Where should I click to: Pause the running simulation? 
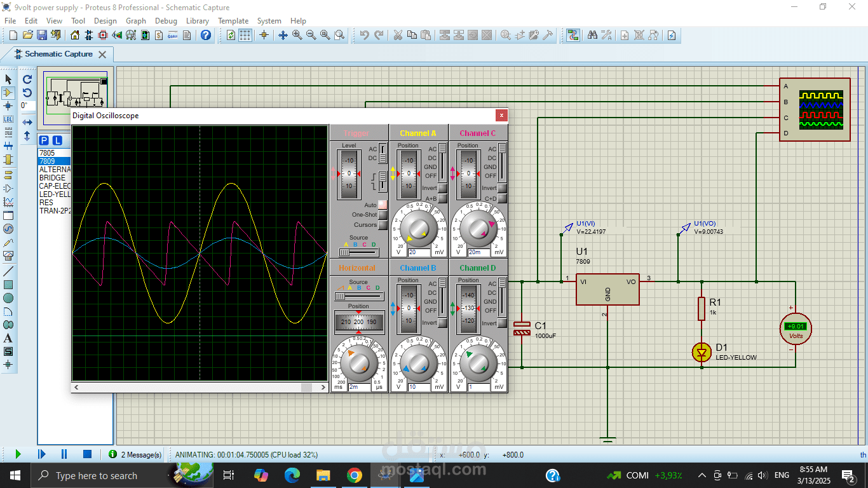click(x=64, y=454)
